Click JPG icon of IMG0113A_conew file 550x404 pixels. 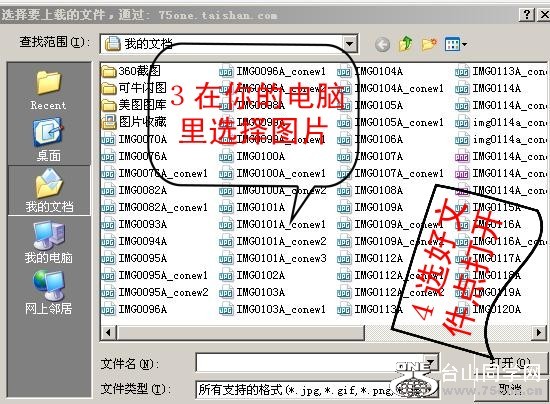pyautogui.click(x=462, y=72)
